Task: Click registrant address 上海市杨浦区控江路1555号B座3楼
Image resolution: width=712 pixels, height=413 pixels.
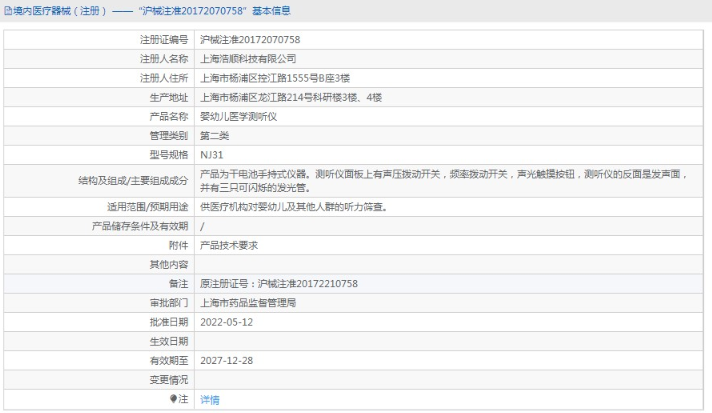Action: pos(275,78)
